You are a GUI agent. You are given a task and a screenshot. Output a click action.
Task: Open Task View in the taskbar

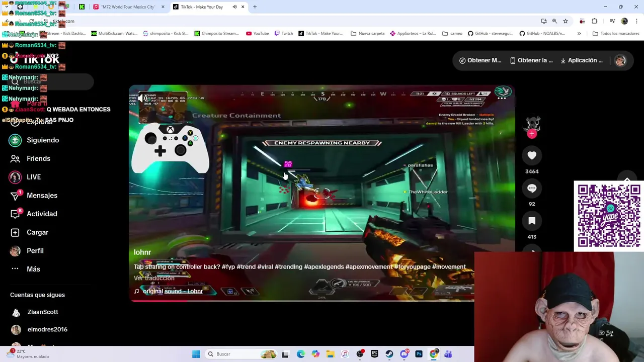tap(285, 354)
